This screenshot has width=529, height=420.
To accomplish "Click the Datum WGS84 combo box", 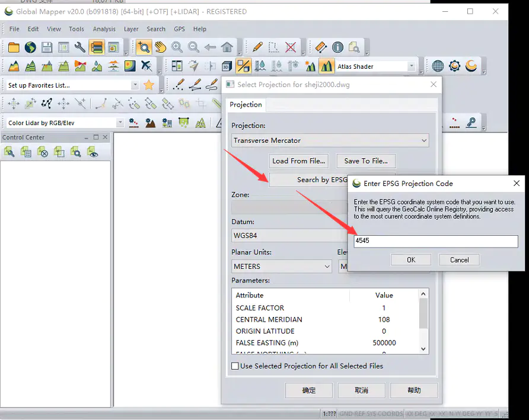I will coord(290,236).
